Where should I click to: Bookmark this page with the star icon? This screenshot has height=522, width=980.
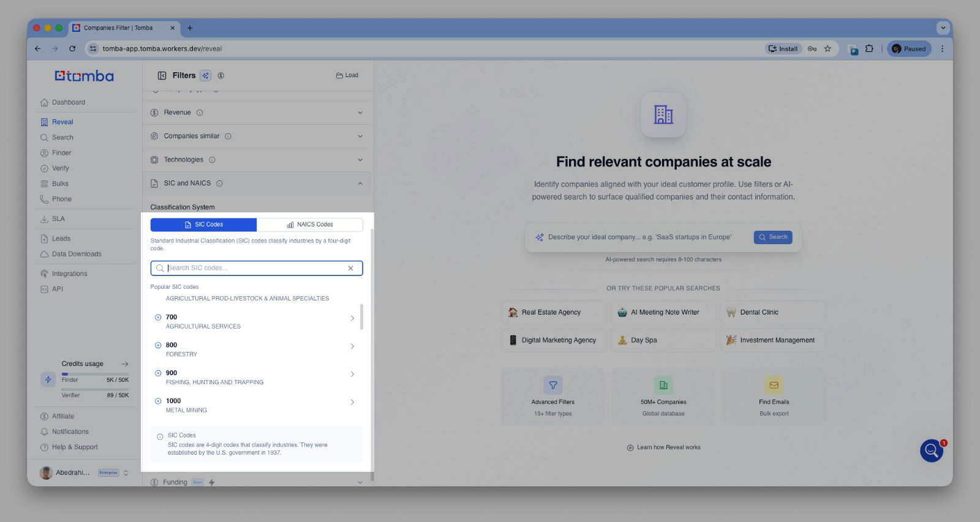click(x=827, y=49)
